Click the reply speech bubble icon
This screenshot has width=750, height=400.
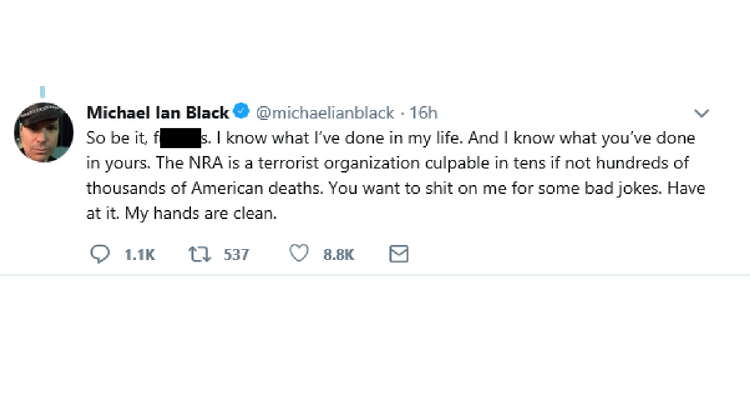[x=99, y=254]
